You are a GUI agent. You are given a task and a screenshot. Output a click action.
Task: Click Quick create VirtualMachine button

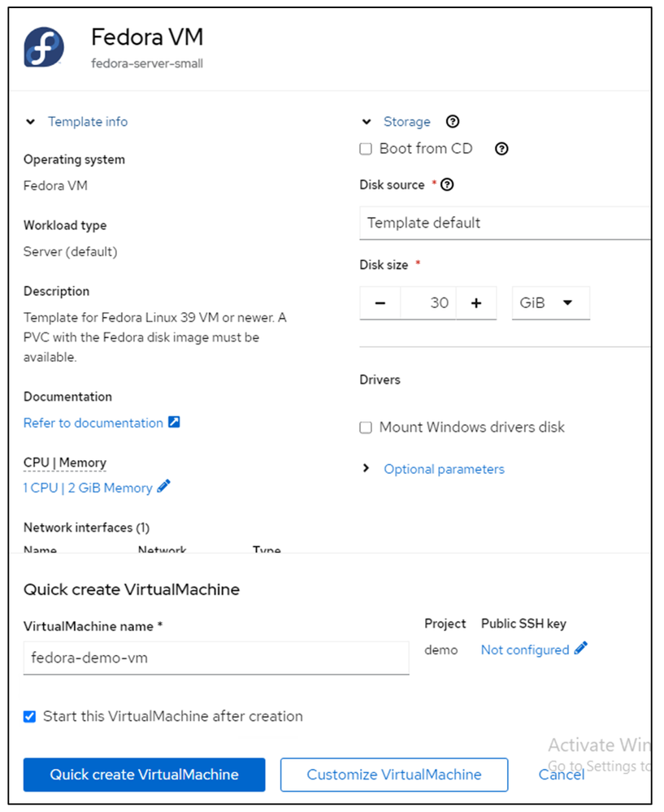coord(145,775)
